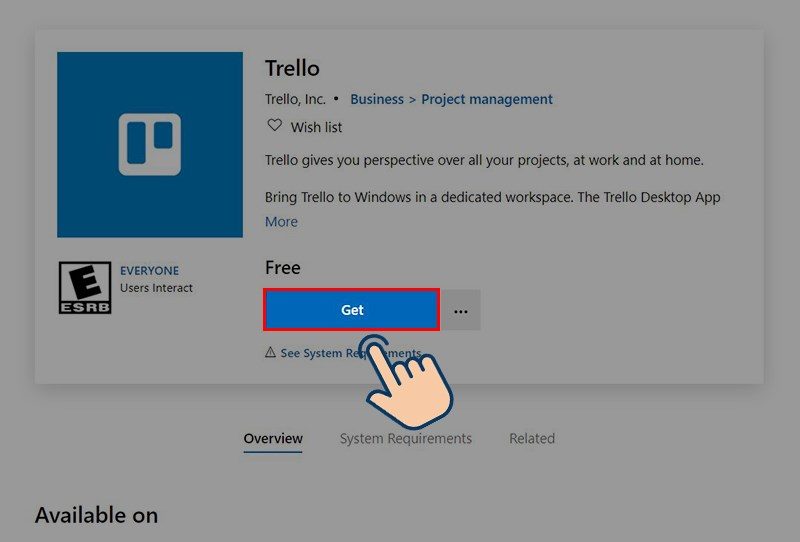
Task: Select the Related tab
Action: pos(531,438)
